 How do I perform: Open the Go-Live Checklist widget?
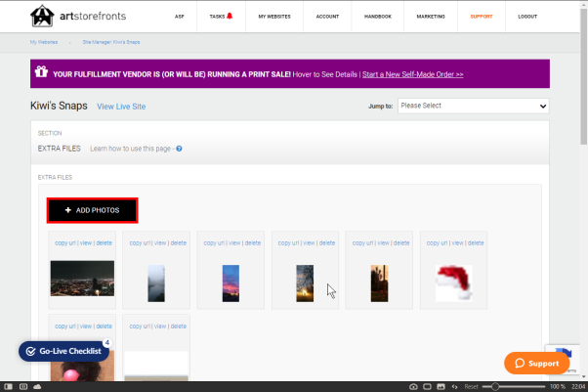click(63, 351)
